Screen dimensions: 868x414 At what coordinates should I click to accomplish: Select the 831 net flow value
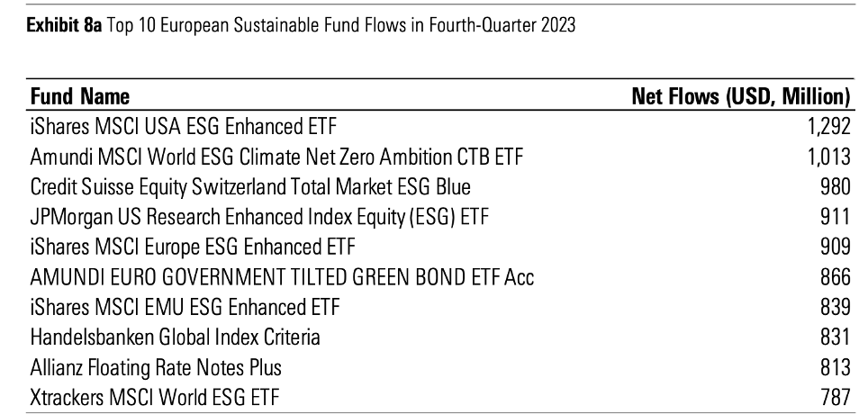pyautogui.click(x=836, y=336)
